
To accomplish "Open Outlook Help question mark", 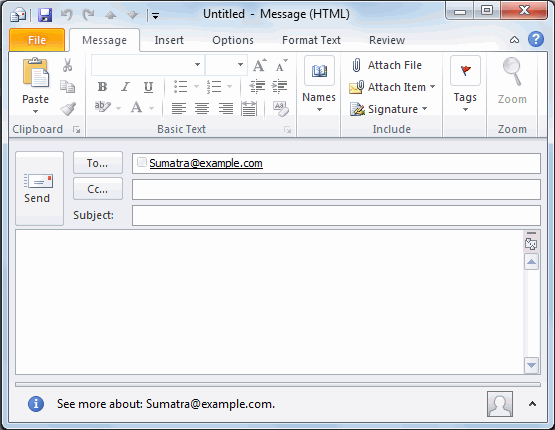I will point(536,39).
